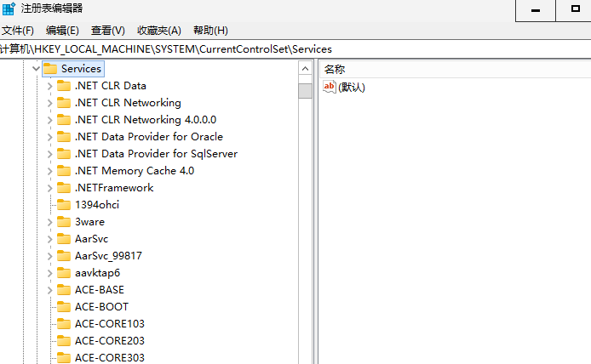Expand the .NET CLR Data key
591x364 pixels.
tap(49, 86)
